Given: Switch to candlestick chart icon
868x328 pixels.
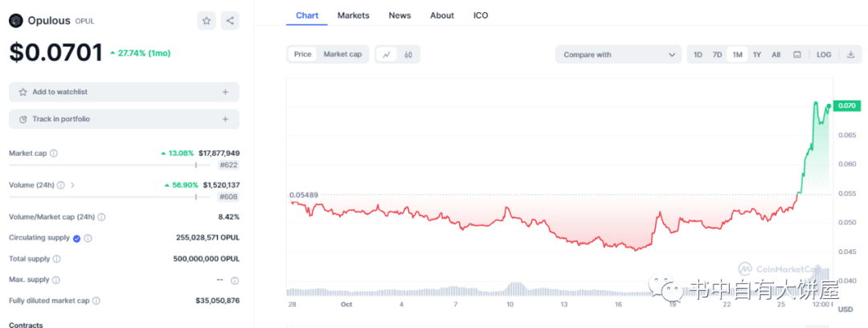Looking at the screenshot, I should 408,55.
